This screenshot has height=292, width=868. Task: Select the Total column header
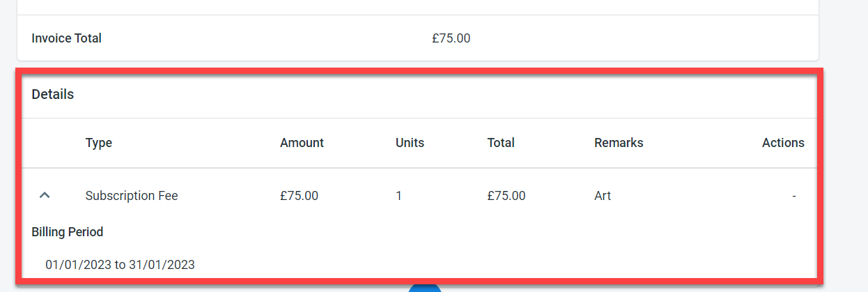click(501, 143)
